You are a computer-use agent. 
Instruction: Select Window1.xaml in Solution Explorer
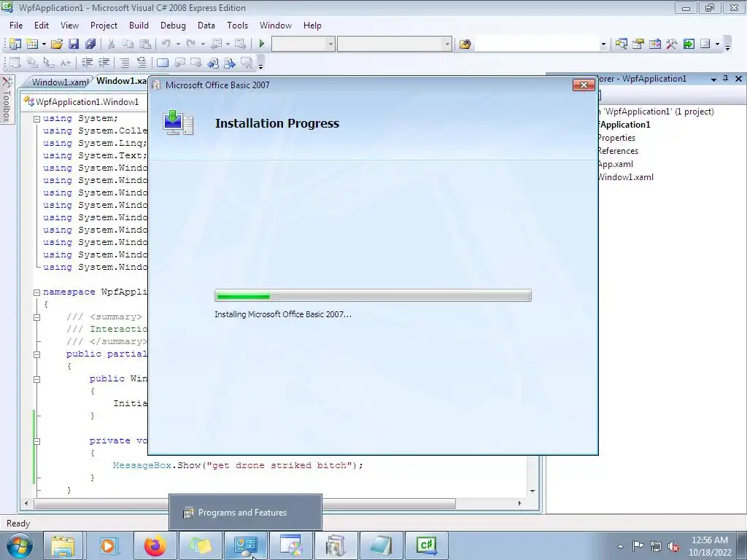[x=625, y=177]
